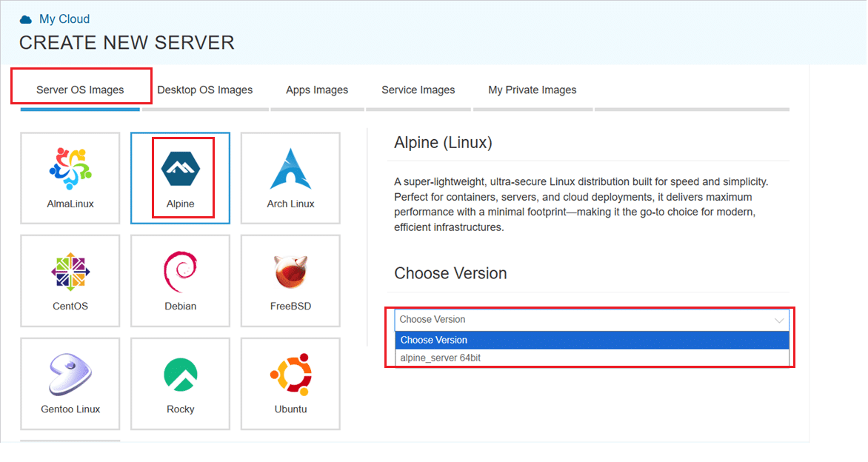Switch to Server OS Images tab
This screenshot has height=462, width=868.
coord(80,90)
